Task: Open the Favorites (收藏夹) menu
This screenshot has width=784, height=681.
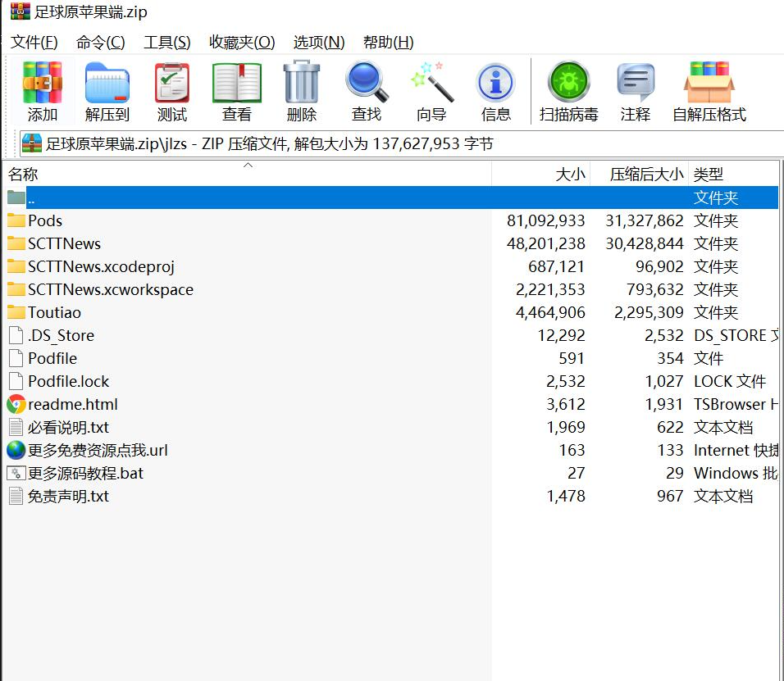Action: click(x=242, y=43)
